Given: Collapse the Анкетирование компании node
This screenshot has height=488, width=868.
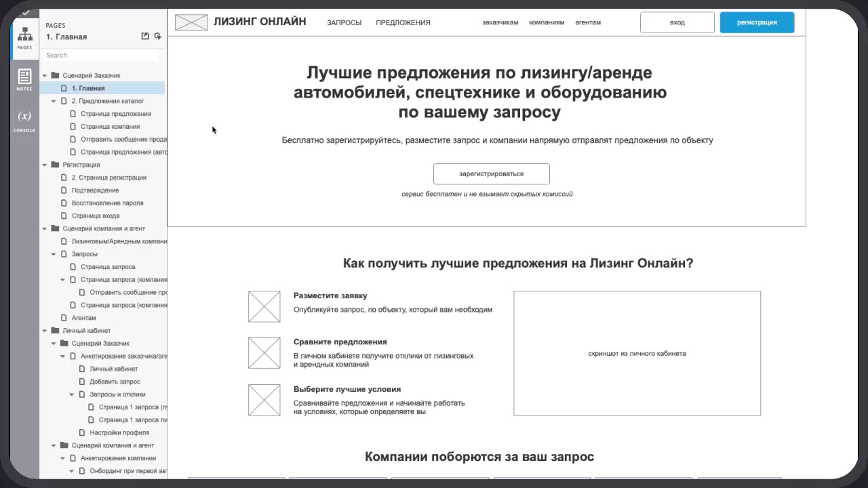Looking at the screenshot, I should click(x=63, y=458).
